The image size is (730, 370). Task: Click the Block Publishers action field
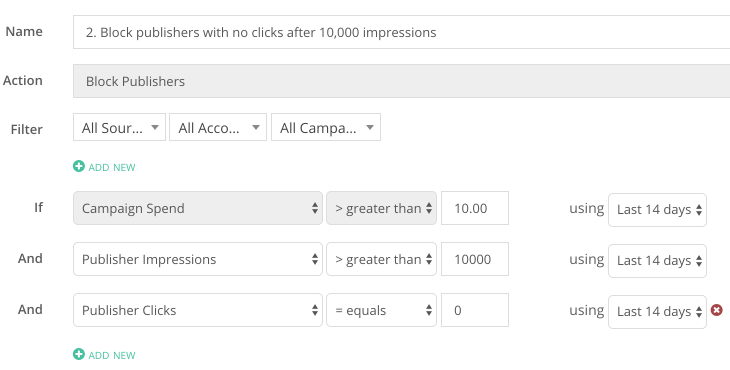(401, 81)
